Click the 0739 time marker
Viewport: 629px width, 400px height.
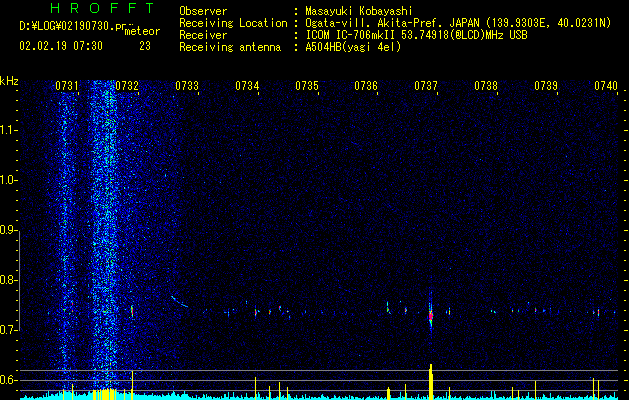tap(546, 86)
